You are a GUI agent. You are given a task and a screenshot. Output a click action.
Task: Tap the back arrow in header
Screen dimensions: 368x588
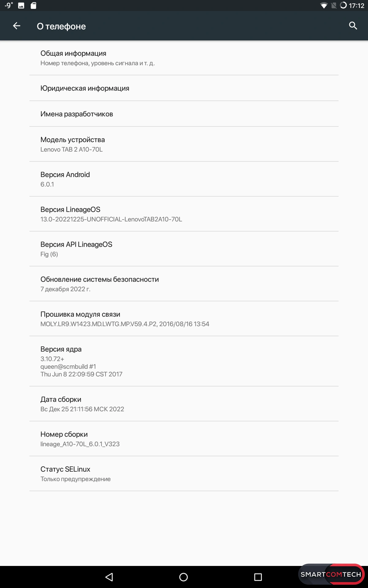click(x=17, y=26)
